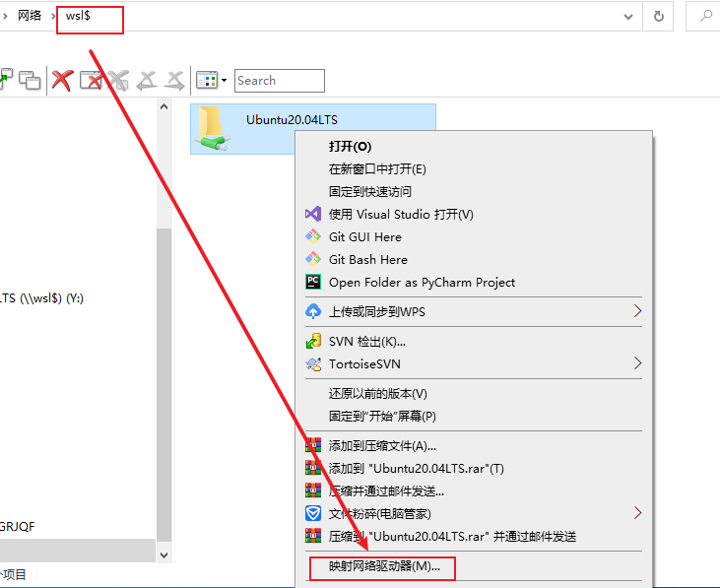The height and width of the screenshot is (588, 720).
Task: Click the overlapping windows toolbar icon
Action: coord(30,81)
